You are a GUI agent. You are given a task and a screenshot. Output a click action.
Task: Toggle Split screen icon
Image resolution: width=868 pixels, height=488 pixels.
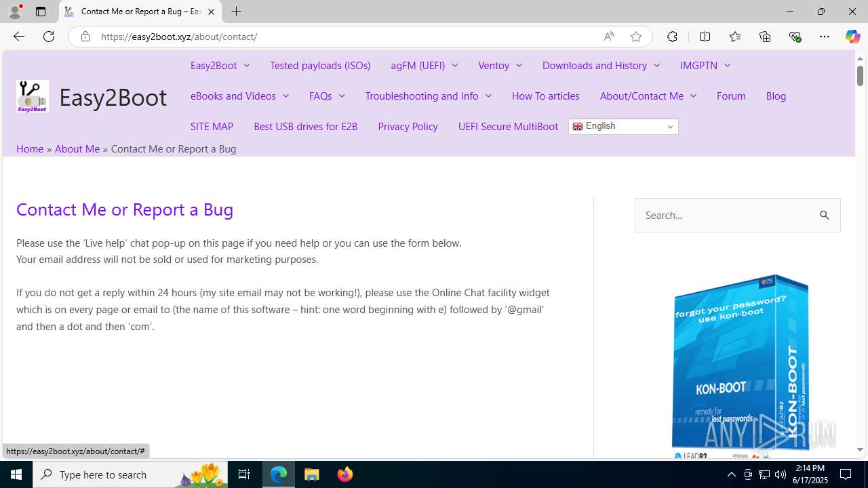pos(705,37)
